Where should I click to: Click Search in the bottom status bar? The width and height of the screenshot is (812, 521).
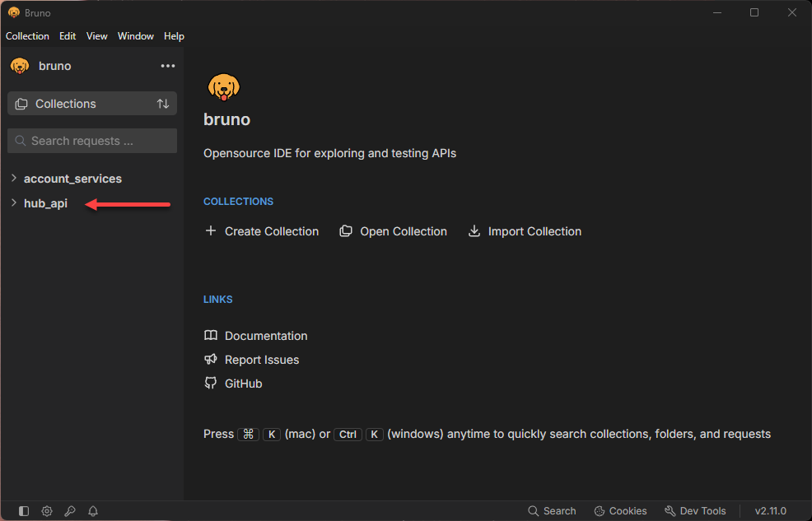(x=552, y=511)
